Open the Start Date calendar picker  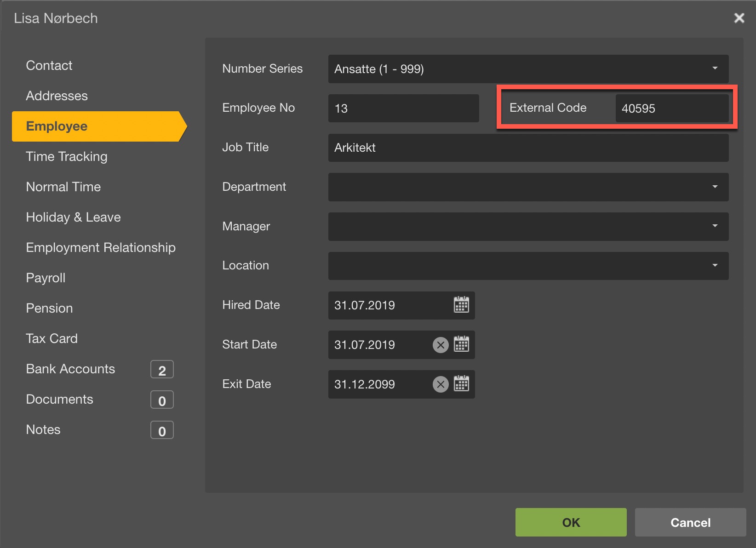pyautogui.click(x=461, y=344)
